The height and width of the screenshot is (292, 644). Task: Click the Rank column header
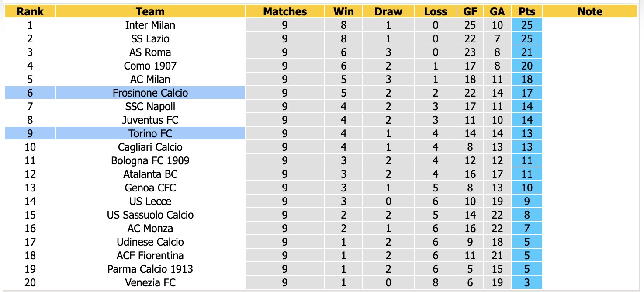(x=30, y=12)
